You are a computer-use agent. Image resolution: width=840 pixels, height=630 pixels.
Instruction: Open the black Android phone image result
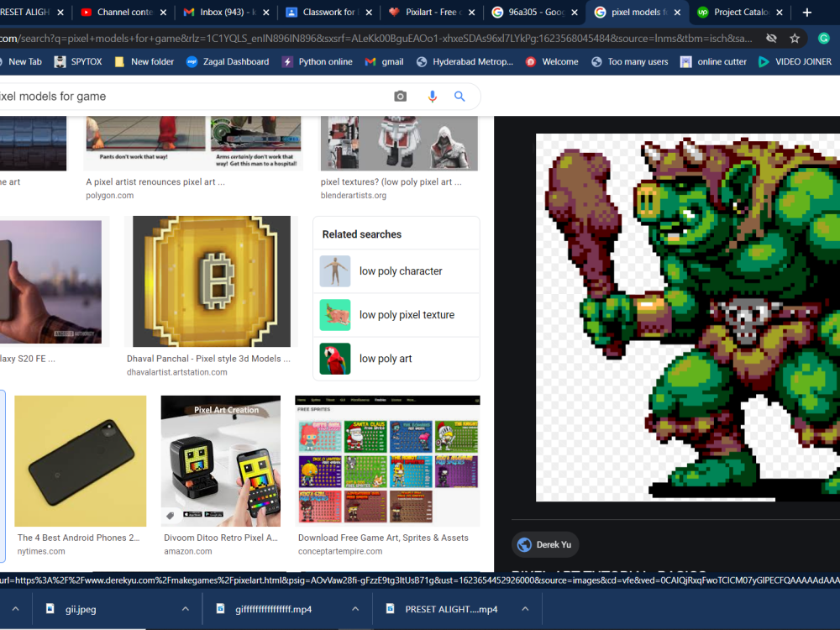tap(81, 461)
